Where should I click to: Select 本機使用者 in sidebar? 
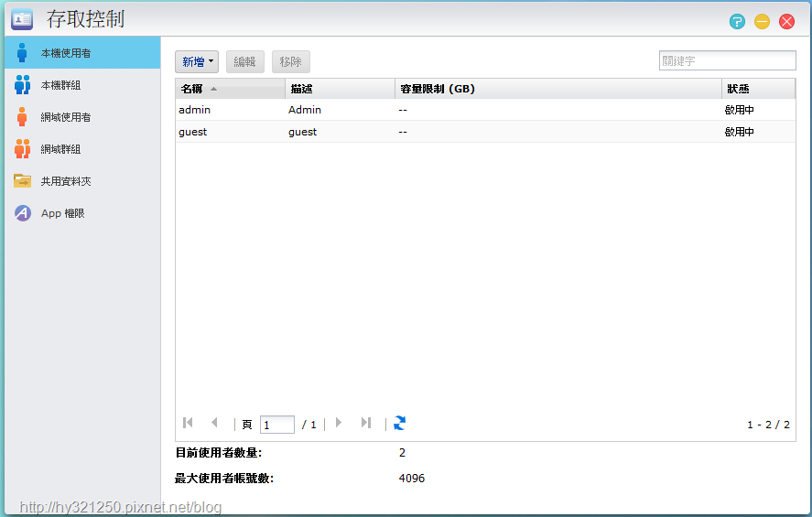[x=83, y=53]
